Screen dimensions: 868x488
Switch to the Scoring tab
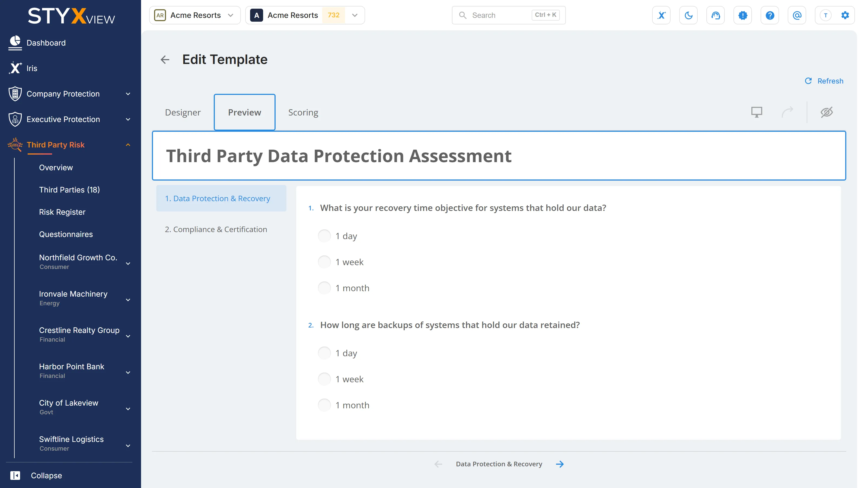303,113
